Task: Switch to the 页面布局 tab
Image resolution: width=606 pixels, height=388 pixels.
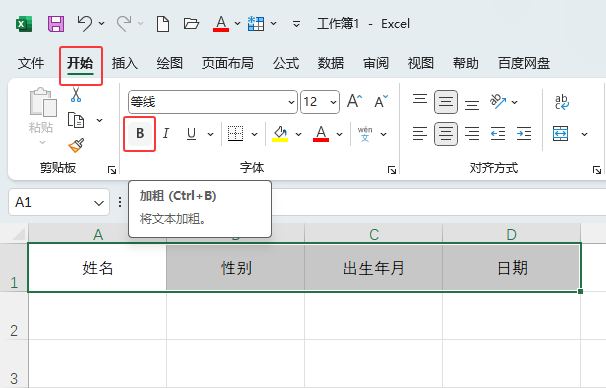Action: pos(228,63)
